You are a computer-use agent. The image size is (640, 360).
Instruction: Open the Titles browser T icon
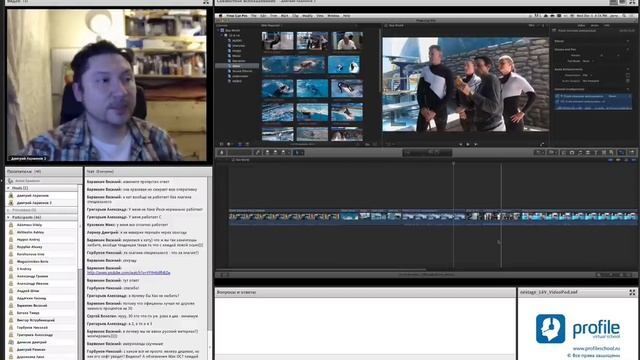pos(596,152)
